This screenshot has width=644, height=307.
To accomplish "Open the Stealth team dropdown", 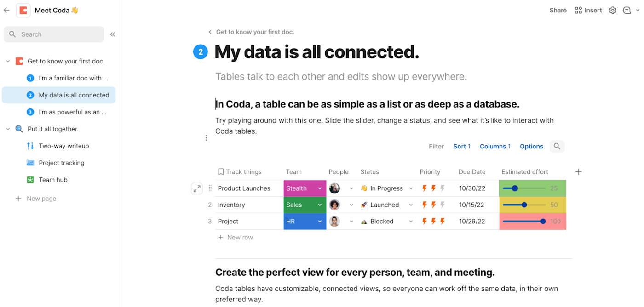I will click(320, 188).
